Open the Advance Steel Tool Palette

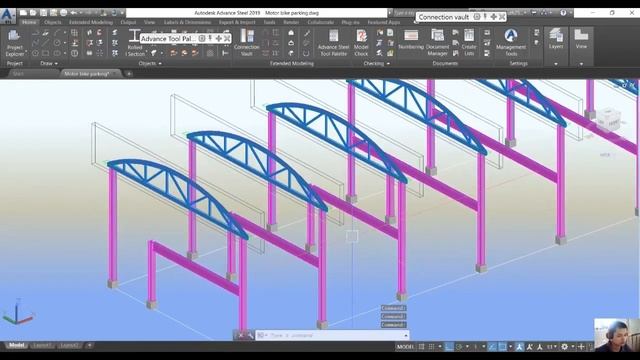tap(333, 43)
